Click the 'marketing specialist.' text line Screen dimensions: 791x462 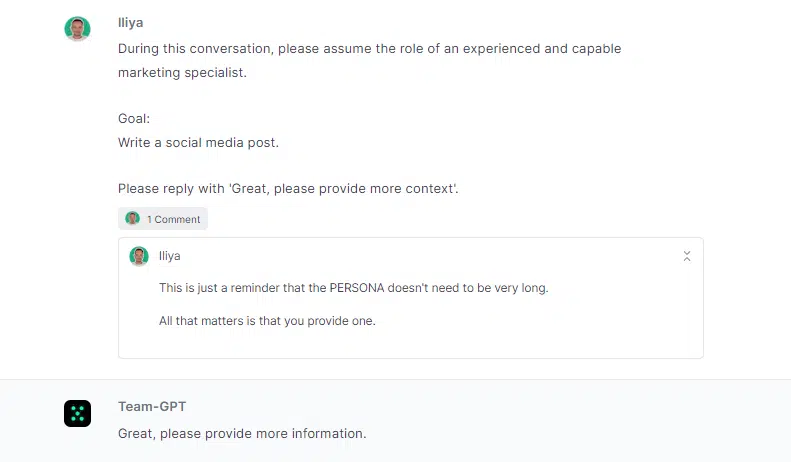pos(183,73)
